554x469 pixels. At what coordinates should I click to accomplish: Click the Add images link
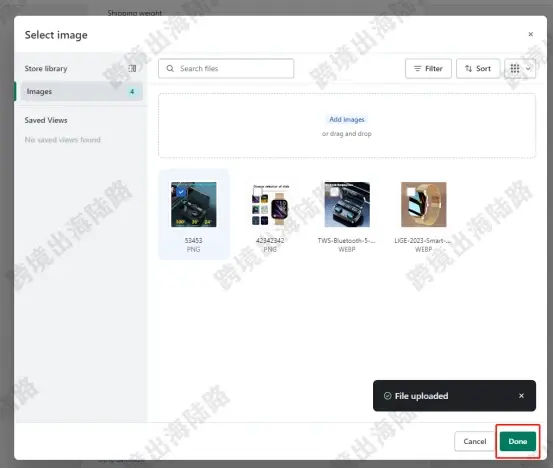(x=347, y=119)
